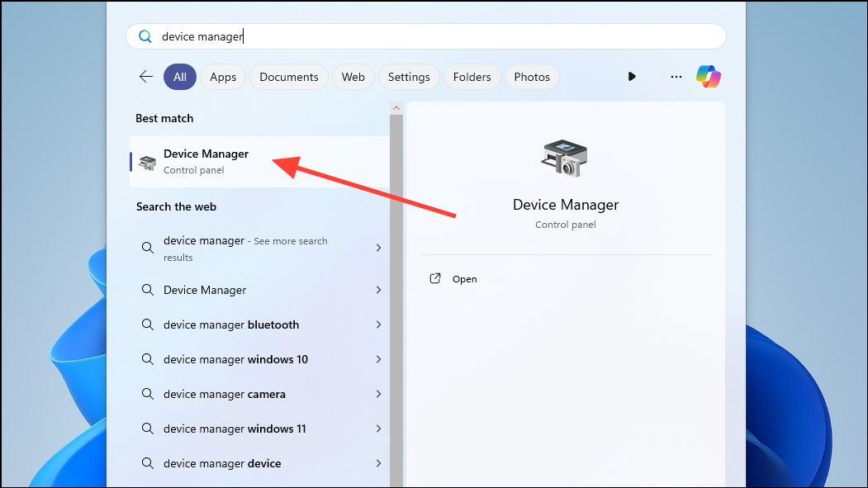Expand chevron for 'device manager windows 10'
Screen dimensions: 868x488
coord(378,360)
